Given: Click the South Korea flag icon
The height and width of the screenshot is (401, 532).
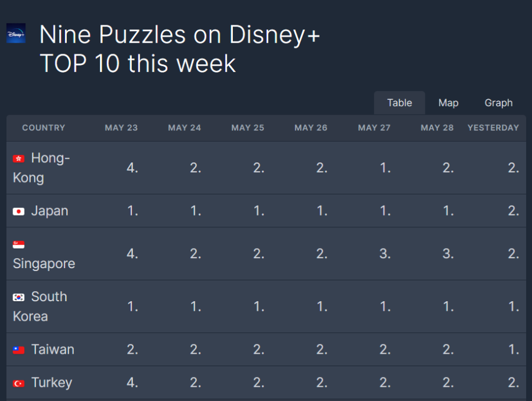Looking at the screenshot, I should 19,297.
